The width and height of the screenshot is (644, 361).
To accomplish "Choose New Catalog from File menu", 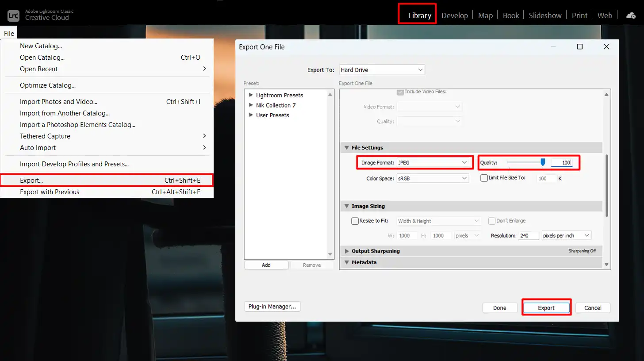I will [107, 46].
